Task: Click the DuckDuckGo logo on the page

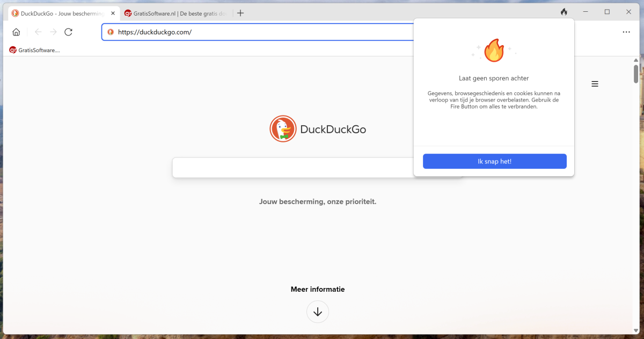Action: [x=318, y=129]
